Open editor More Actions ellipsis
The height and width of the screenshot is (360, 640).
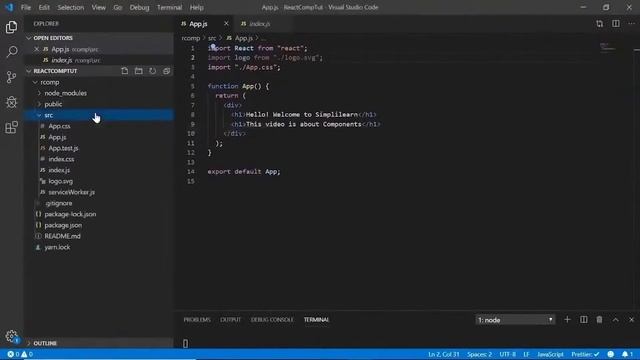631,24
